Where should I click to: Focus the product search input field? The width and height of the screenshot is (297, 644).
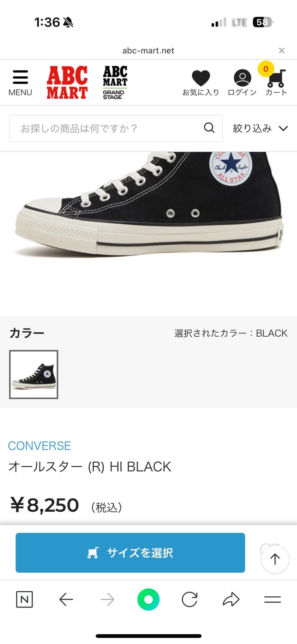116,128
